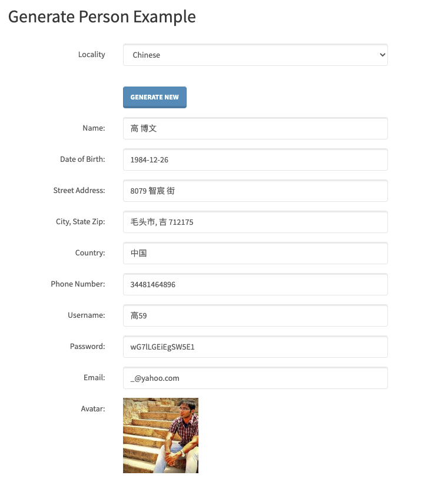Select the Password field
The image size is (448, 482).
[255, 347]
